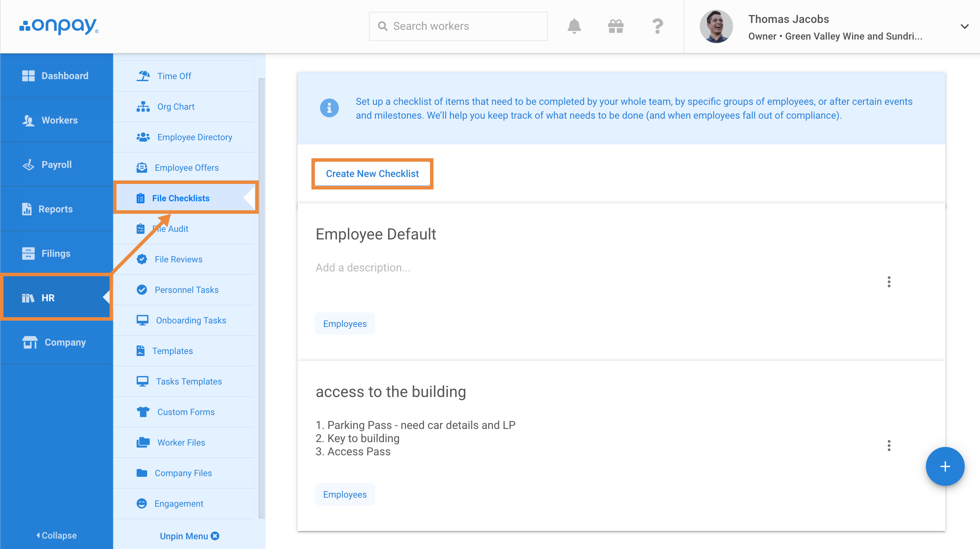
Task: Click the OnPay logo
Action: (x=59, y=26)
